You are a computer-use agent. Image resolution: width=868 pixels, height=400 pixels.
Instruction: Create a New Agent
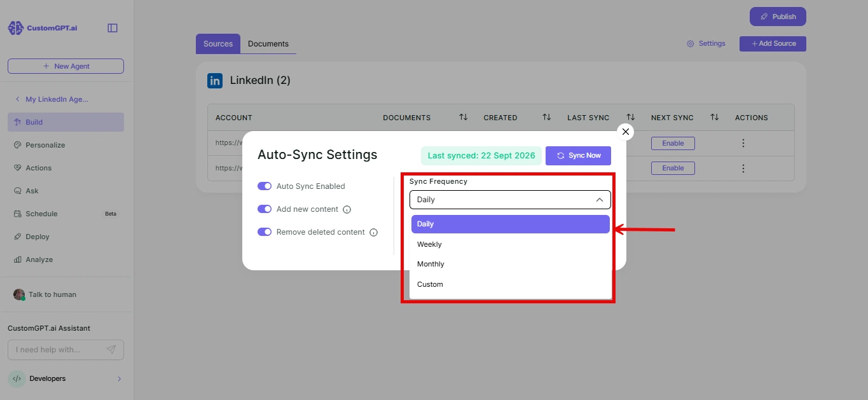[65, 66]
